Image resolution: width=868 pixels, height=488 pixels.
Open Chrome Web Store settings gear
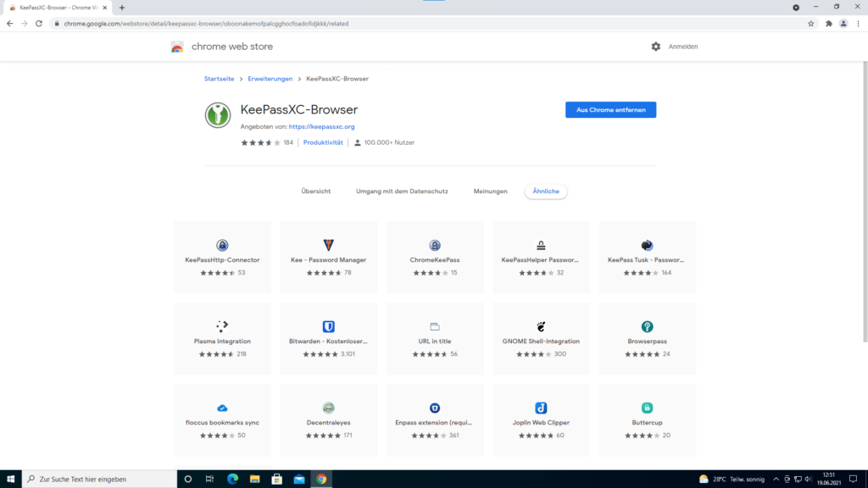tap(655, 47)
